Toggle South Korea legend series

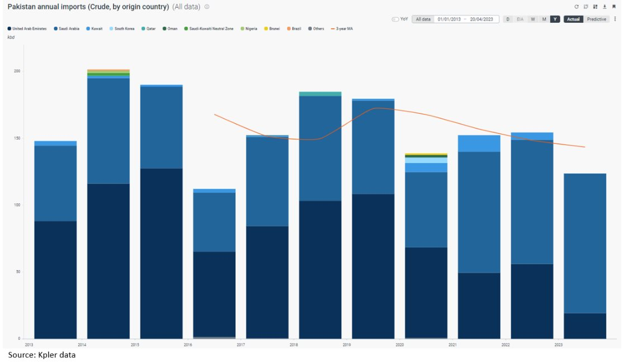tap(122, 28)
